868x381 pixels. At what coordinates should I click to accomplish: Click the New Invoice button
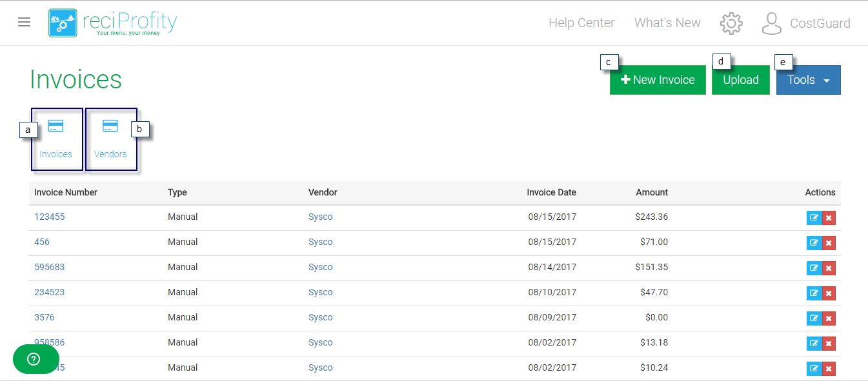click(657, 80)
